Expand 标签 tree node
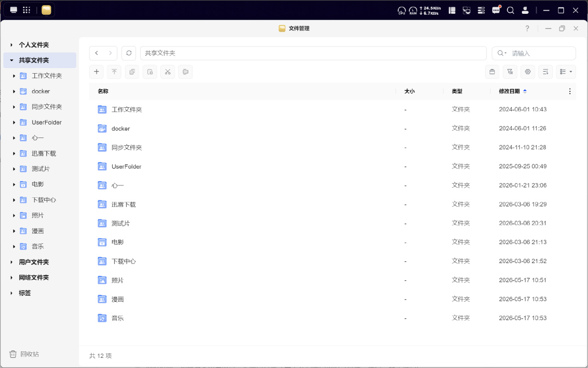This screenshot has height=368, width=588. coord(12,293)
